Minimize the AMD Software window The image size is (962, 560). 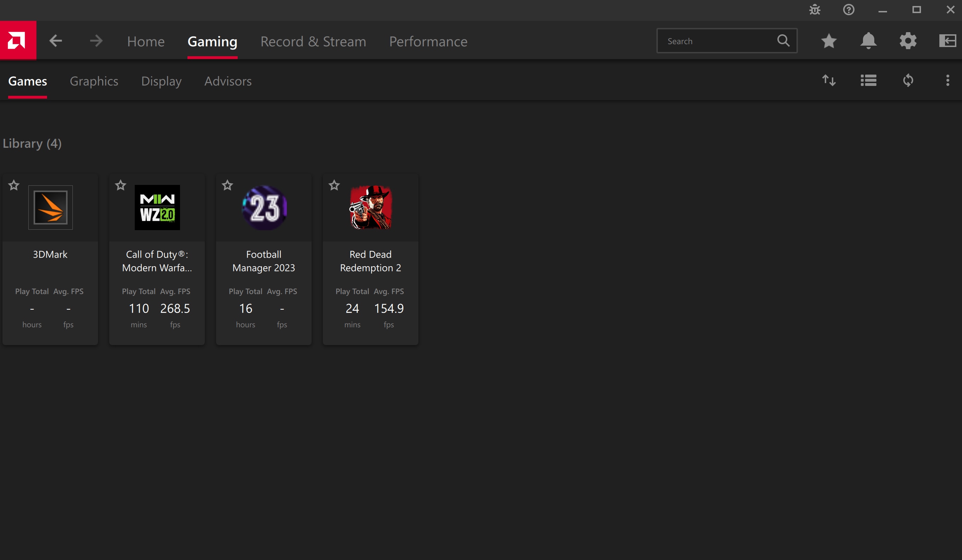(x=882, y=11)
